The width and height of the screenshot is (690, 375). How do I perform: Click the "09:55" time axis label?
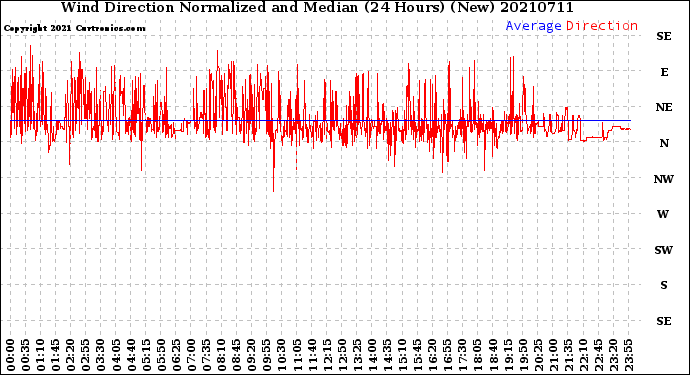pyautogui.click(x=267, y=355)
